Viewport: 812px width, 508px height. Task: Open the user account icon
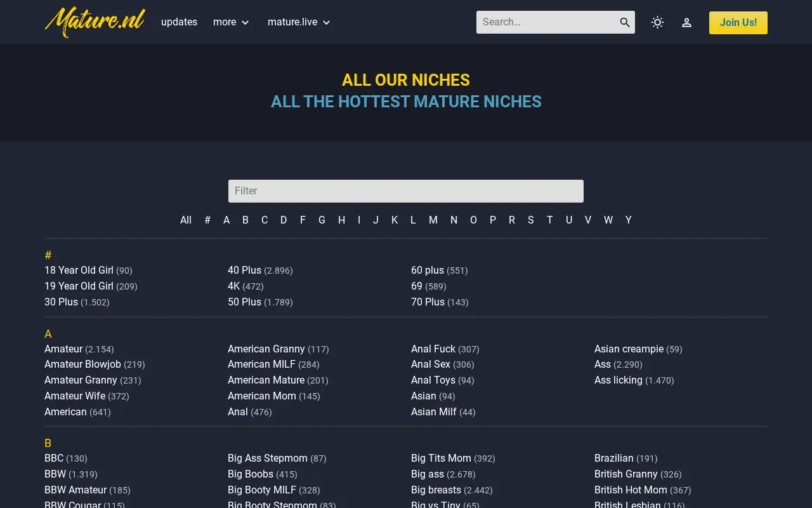point(686,22)
